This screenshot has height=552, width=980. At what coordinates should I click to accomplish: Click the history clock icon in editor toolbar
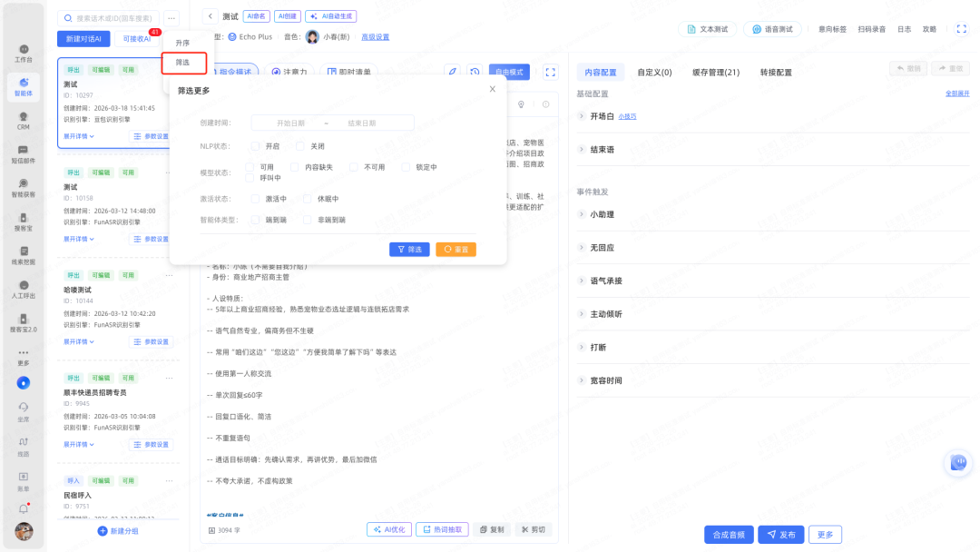pyautogui.click(x=475, y=73)
